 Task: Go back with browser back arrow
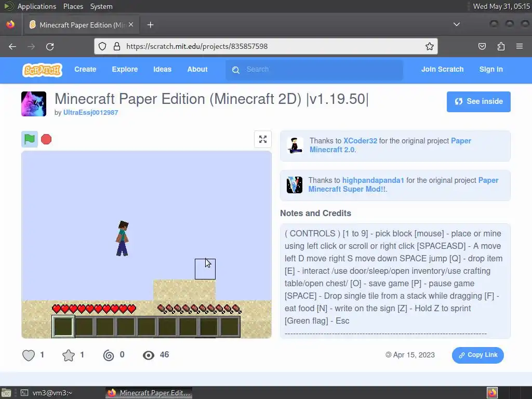[x=12, y=46]
